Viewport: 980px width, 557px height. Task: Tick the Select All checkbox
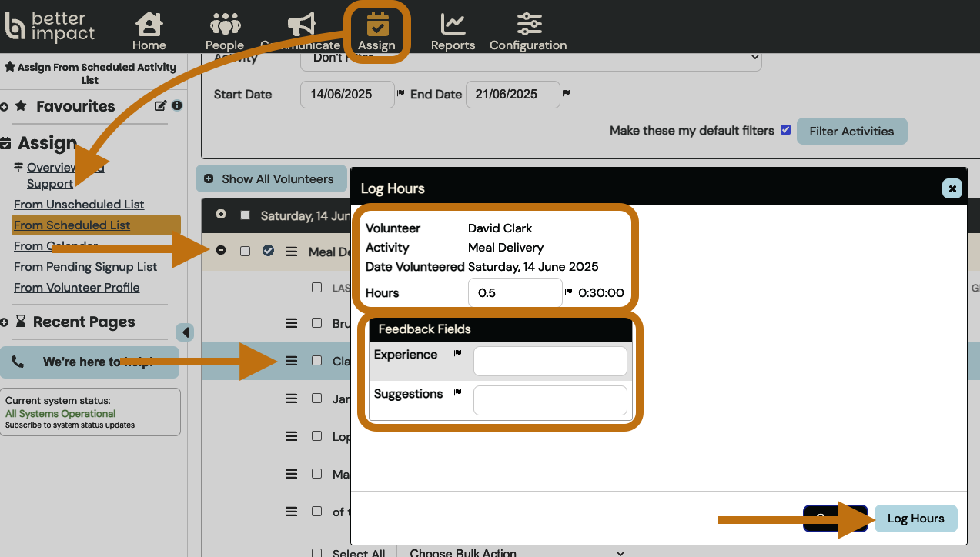click(316, 552)
